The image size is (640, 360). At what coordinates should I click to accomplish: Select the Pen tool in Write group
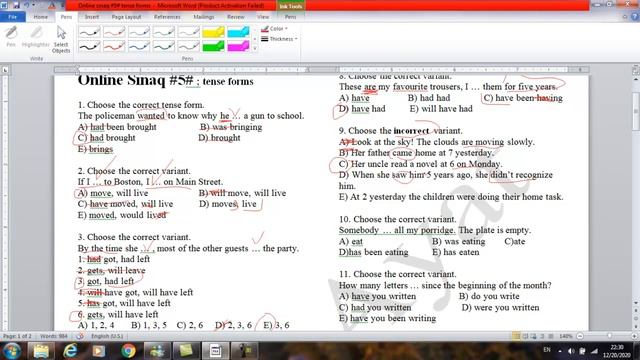tap(11, 37)
